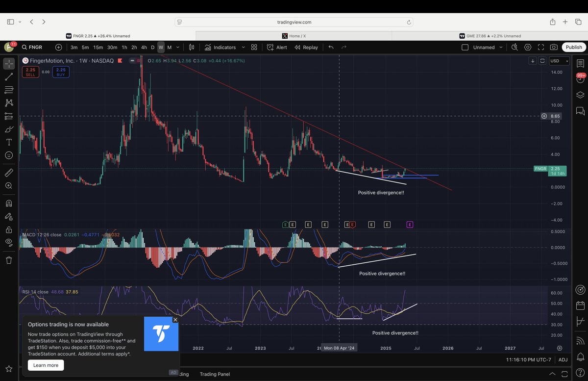The image size is (588, 381).
Task: Click Learn more in the TradeStation ad
Action: (46, 365)
